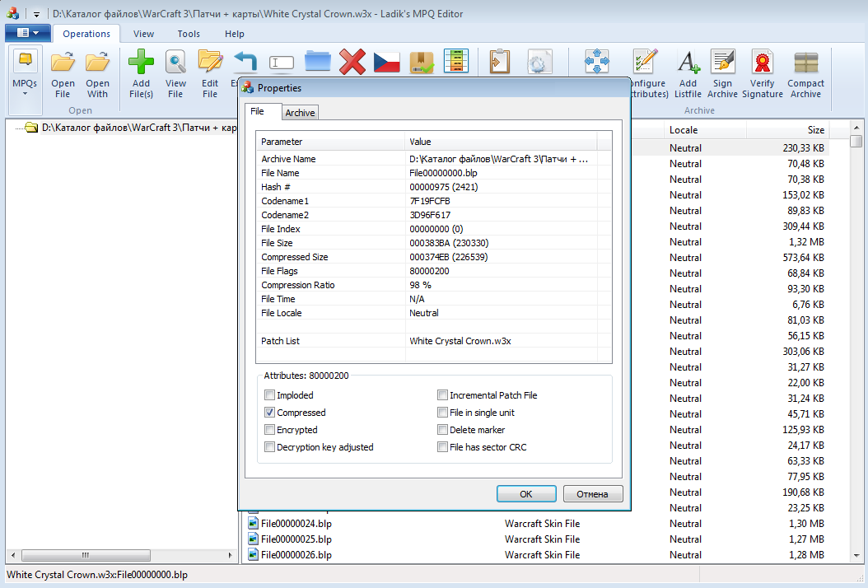Click the 573,64 KB size entry
The height and width of the screenshot is (588, 868).
803,258
